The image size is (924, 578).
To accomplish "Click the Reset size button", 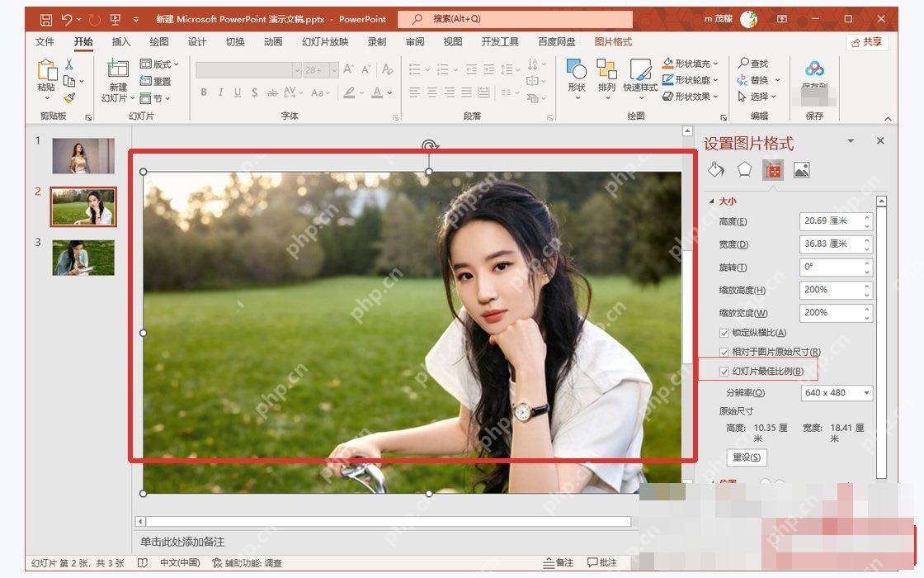I will coord(746,457).
